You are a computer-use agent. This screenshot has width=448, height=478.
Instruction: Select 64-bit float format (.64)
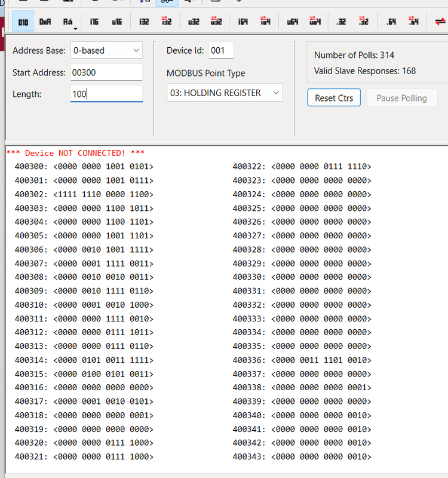tap(391, 22)
